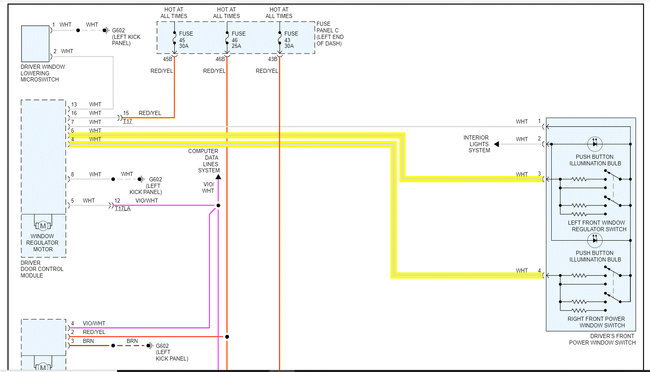
Task: Click the 43B terminal label
Action: (272, 59)
